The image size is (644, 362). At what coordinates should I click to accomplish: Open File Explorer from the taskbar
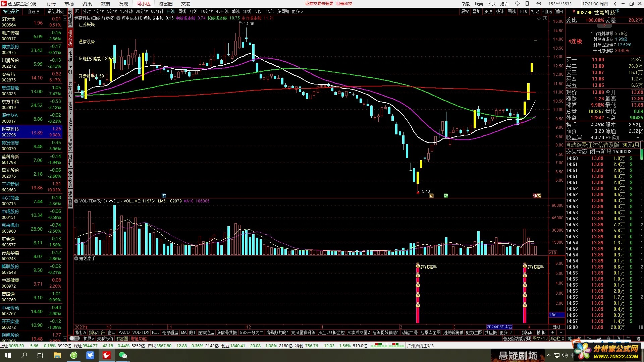(57, 355)
